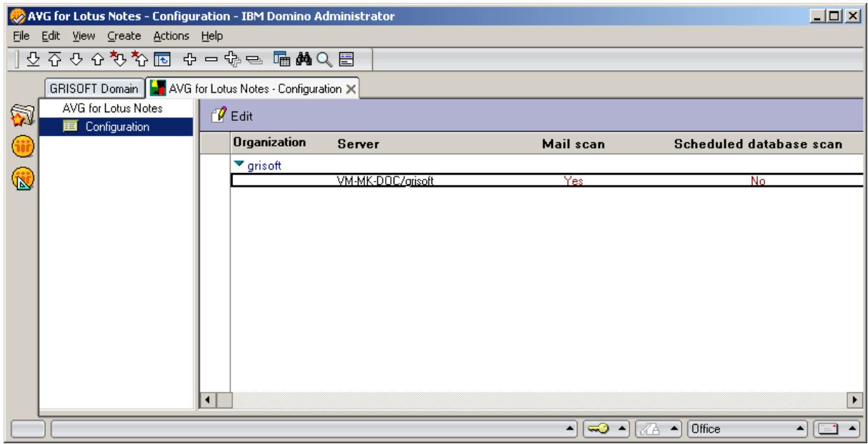The image size is (868, 444).
Task: Click the access level status bar icon
Action: click(x=651, y=429)
